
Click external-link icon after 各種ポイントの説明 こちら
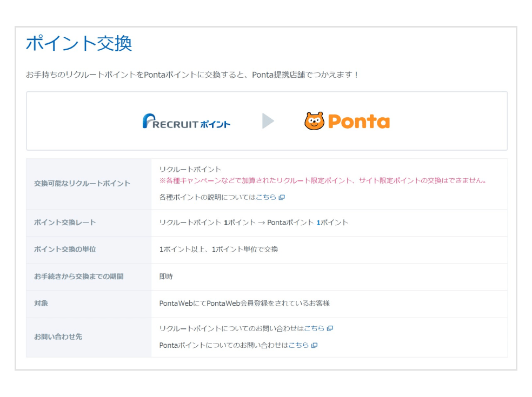(282, 197)
